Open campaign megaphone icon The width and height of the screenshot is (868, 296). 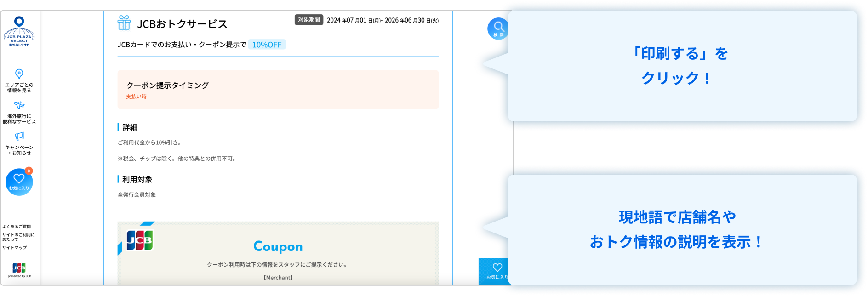coord(19,136)
